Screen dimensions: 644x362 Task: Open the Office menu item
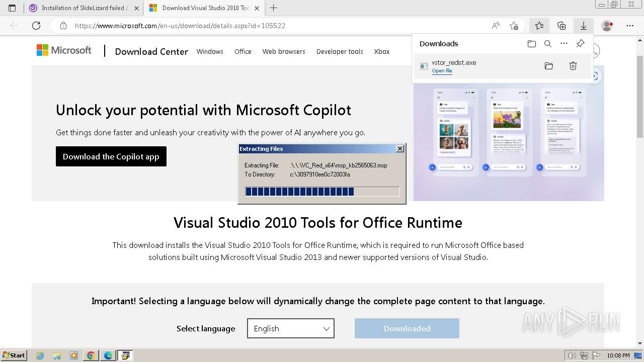coord(243,51)
